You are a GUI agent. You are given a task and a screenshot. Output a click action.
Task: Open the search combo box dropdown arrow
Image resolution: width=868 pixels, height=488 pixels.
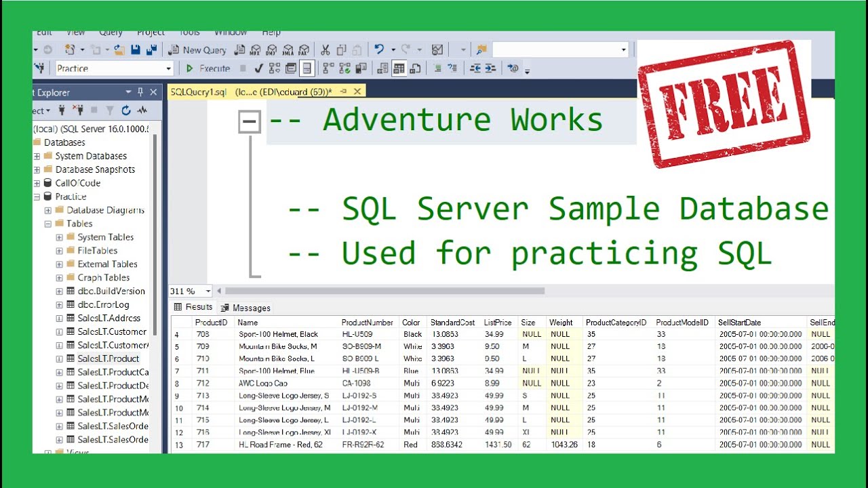click(x=624, y=49)
